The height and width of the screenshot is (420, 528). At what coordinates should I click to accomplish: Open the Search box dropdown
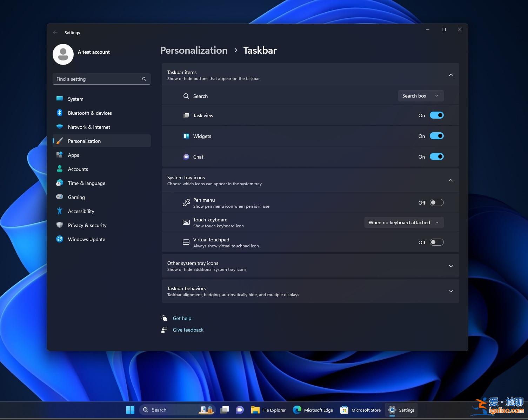click(x=421, y=96)
